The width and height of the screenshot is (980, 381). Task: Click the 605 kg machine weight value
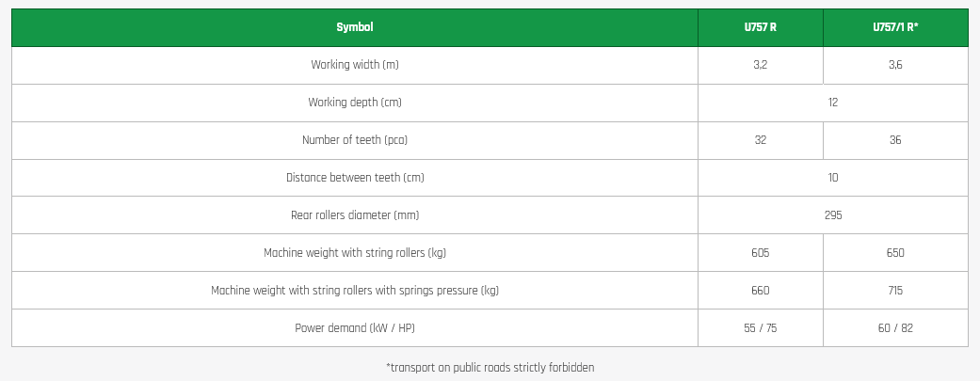coord(760,253)
